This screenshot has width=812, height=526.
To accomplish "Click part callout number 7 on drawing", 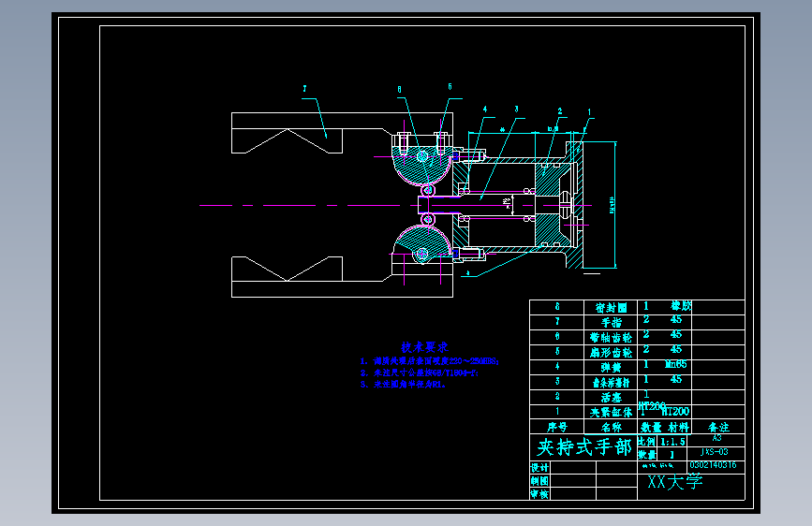I will tap(304, 89).
